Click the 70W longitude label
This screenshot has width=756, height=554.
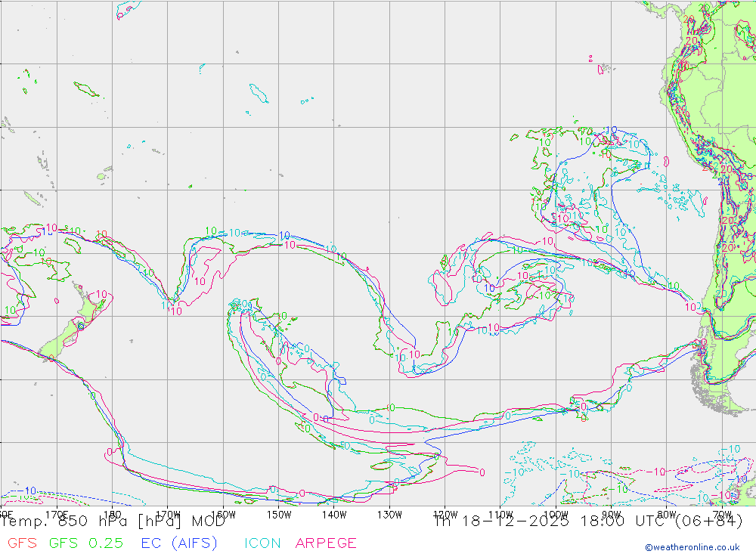[x=722, y=515]
